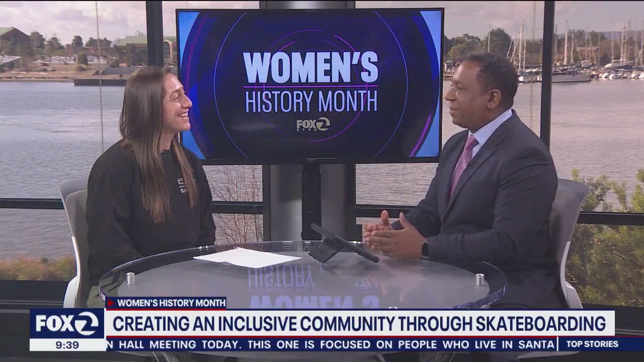Image resolution: width=644 pixels, height=362 pixels.
Task: Click the inclusive community skateboarding headline
Action: click(x=359, y=324)
